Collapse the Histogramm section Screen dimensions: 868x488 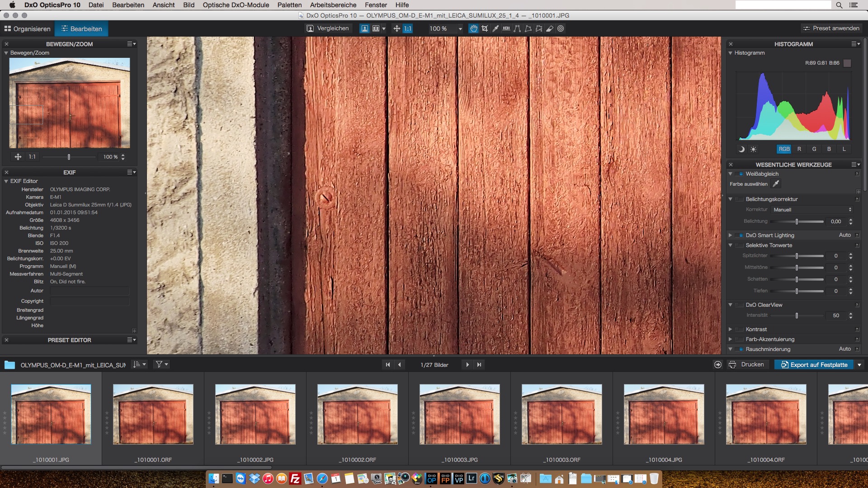coord(731,53)
